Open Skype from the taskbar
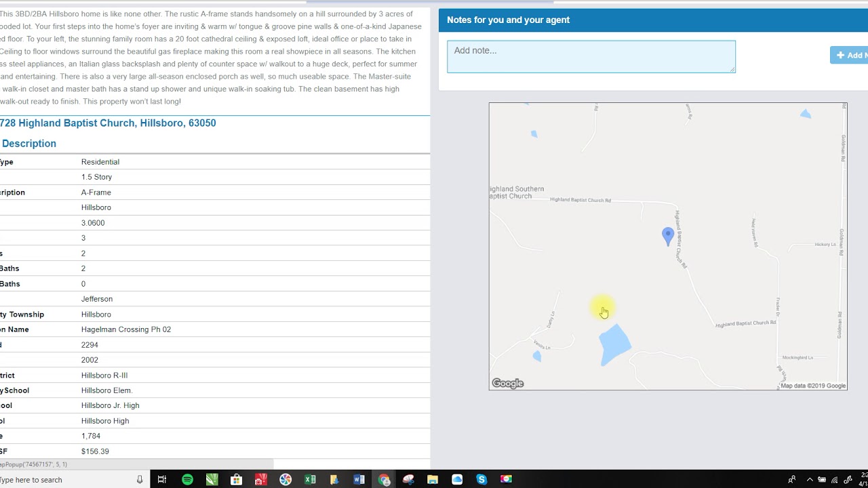 [x=481, y=480]
